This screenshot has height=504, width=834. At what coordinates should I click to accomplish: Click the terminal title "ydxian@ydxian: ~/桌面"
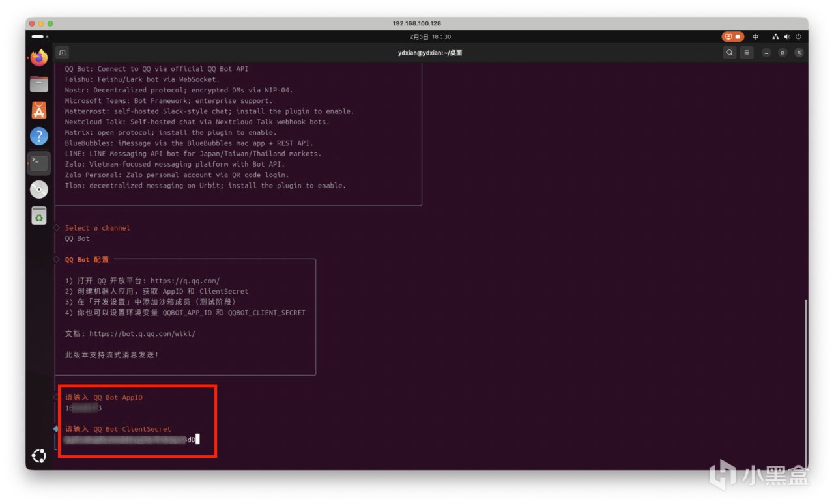430,53
